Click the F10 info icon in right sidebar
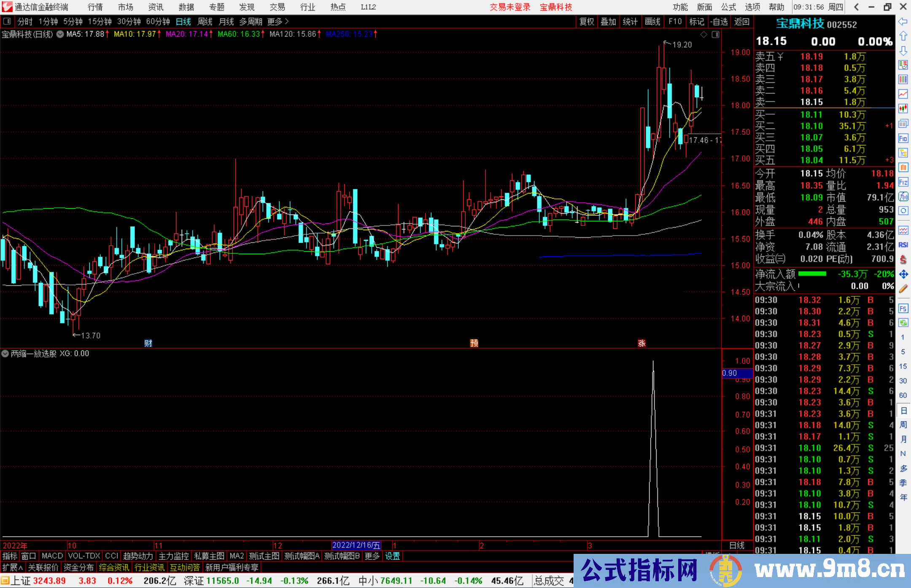Viewport: 911px width, 588px height. [903, 138]
